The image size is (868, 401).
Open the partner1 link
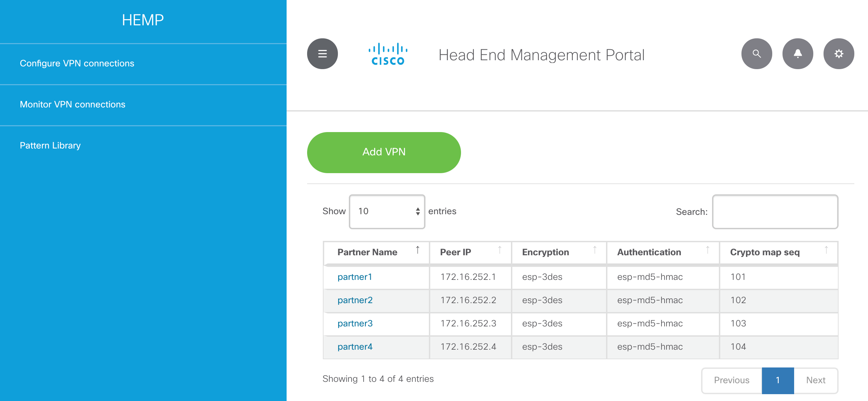point(355,277)
